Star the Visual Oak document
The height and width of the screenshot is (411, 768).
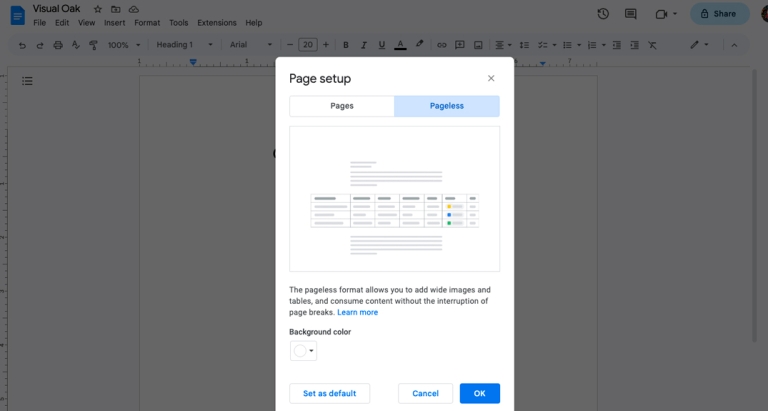click(x=97, y=9)
